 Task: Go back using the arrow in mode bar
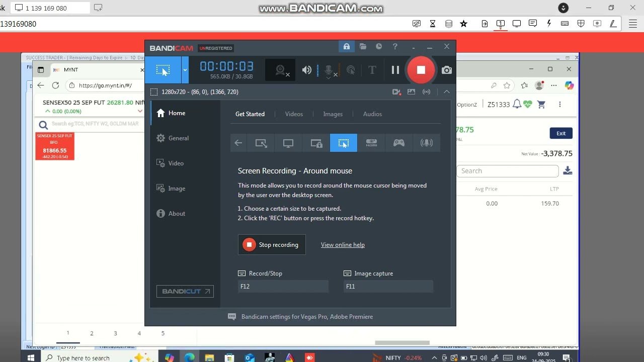(x=238, y=143)
